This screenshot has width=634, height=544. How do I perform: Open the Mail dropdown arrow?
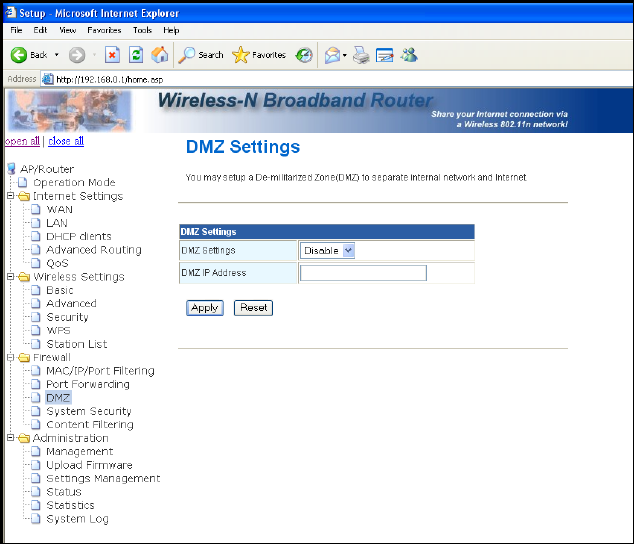(344, 55)
